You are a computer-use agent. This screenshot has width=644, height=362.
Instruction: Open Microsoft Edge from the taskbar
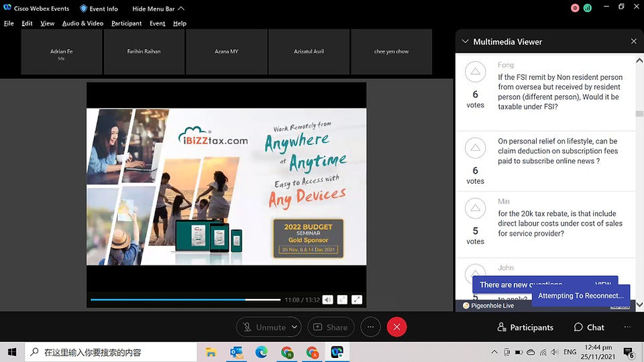coord(261,352)
